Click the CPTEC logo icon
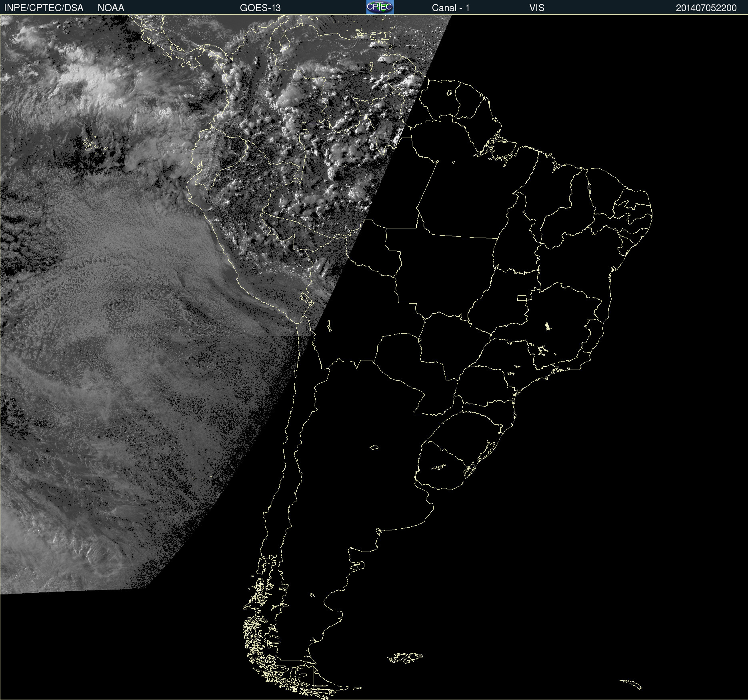Image resolution: width=748 pixels, height=700 pixels. click(380, 7)
